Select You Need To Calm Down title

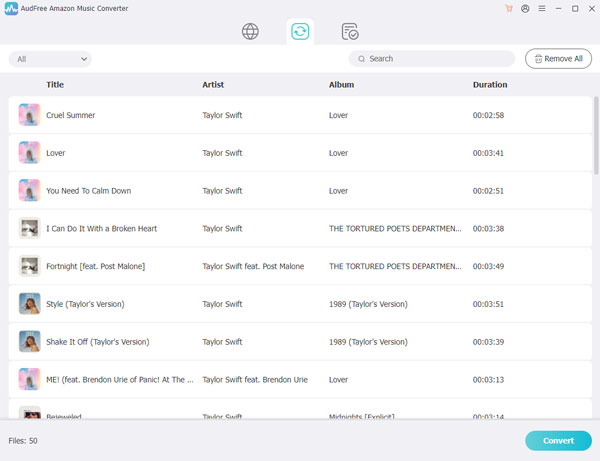[x=88, y=191]
